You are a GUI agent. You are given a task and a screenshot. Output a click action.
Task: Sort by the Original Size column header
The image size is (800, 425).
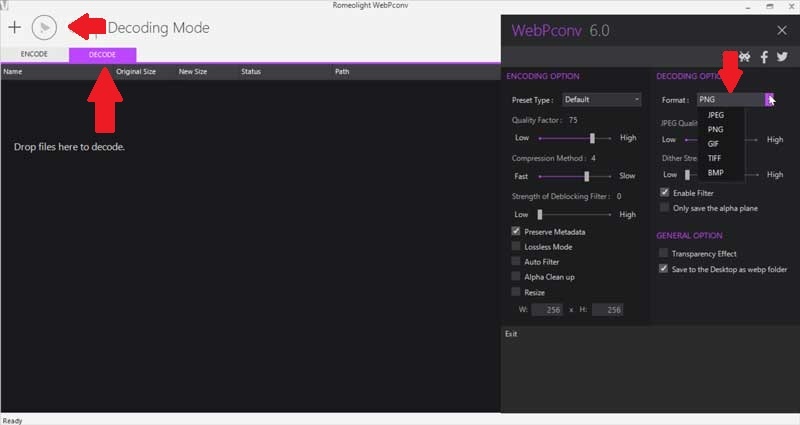coord(136,71)
